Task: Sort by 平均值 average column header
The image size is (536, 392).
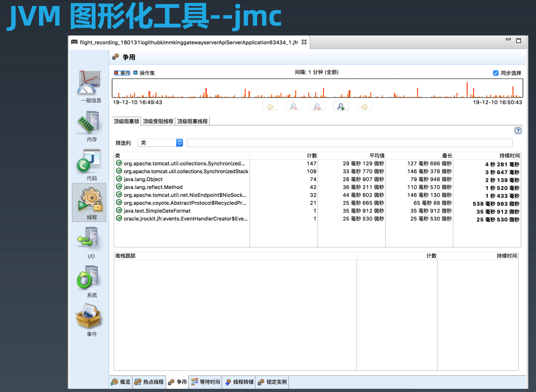Action: pos(351,156)
